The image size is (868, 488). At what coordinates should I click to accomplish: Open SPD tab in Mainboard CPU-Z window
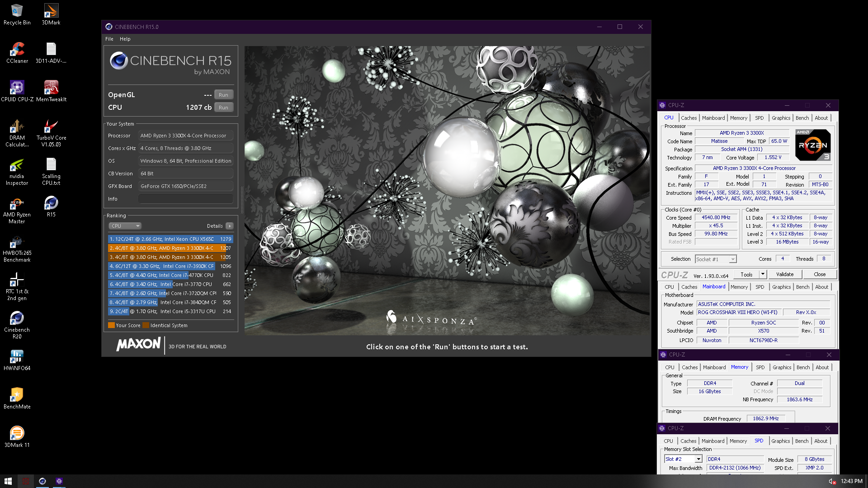pyautogui.click(x=759, y=287)
